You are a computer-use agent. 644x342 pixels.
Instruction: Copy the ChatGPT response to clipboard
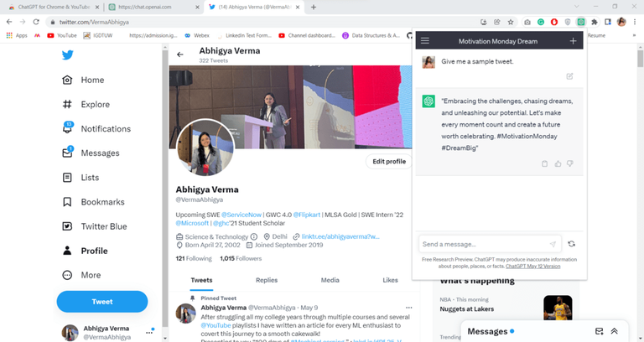(544, 163)
